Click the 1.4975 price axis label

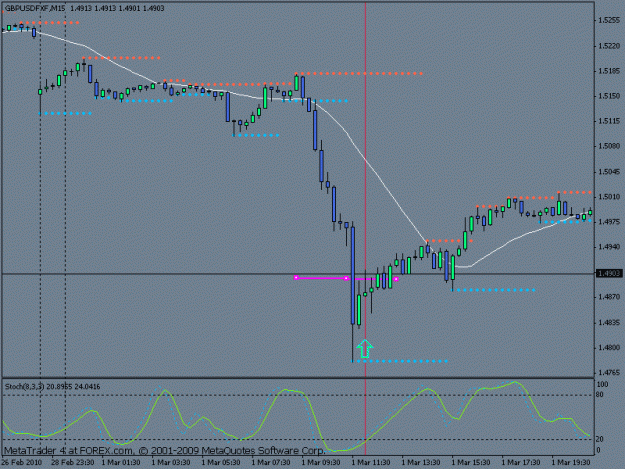pos(609,222)
